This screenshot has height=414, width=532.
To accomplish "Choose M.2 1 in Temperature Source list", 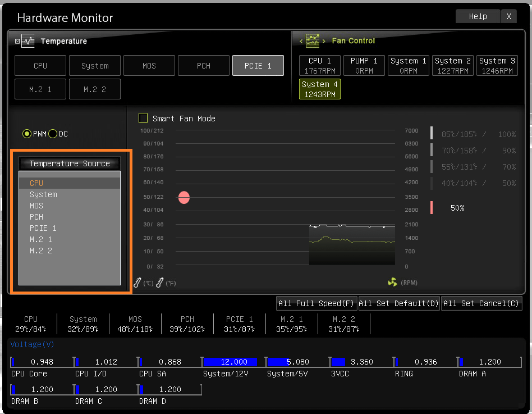I will [70, 239].
